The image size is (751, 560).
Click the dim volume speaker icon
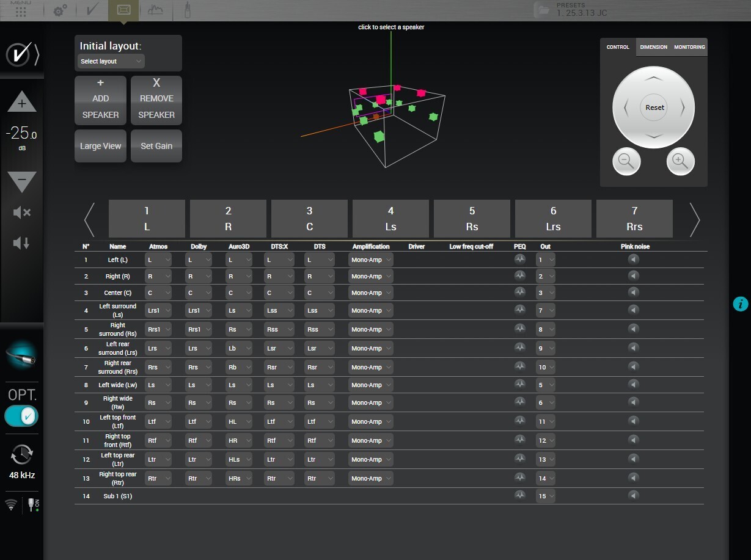22,243
